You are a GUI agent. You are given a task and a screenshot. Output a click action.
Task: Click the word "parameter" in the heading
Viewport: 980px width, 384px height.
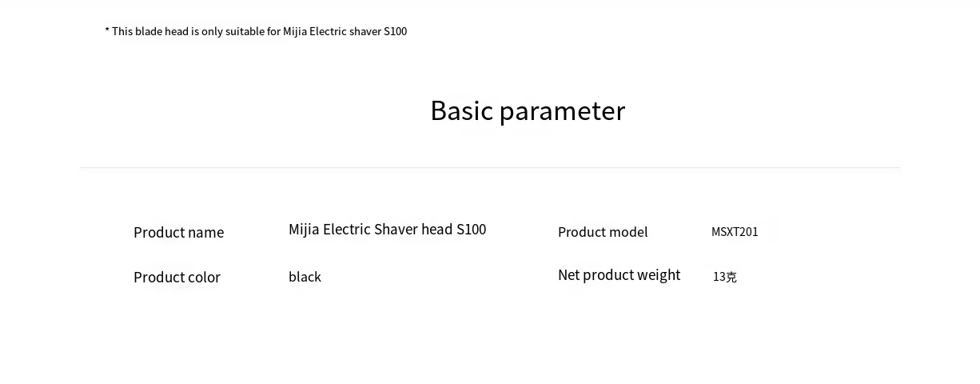tap(562, 111)
